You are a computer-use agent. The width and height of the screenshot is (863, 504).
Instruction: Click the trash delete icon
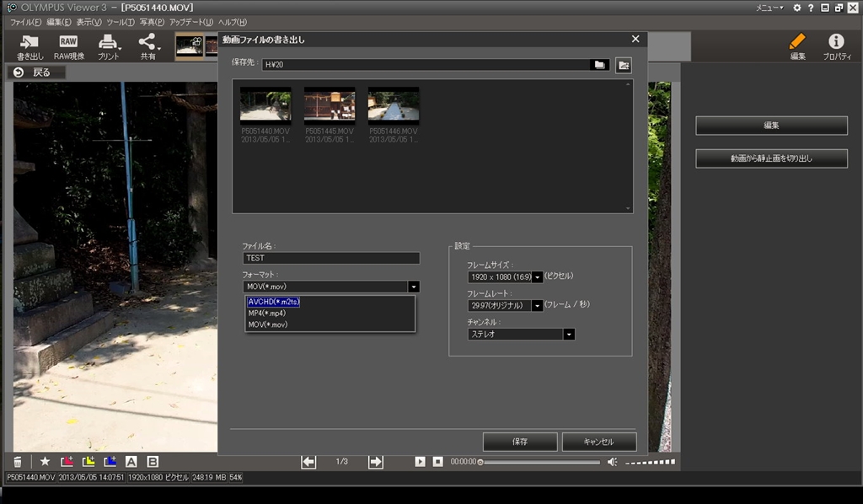coord(17,461)
